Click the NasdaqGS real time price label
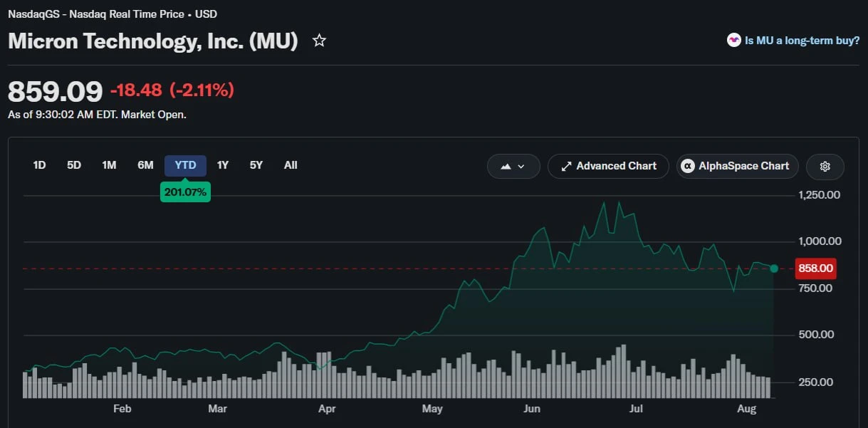Viewport: 868px width, 428px height. pos(113,14)
